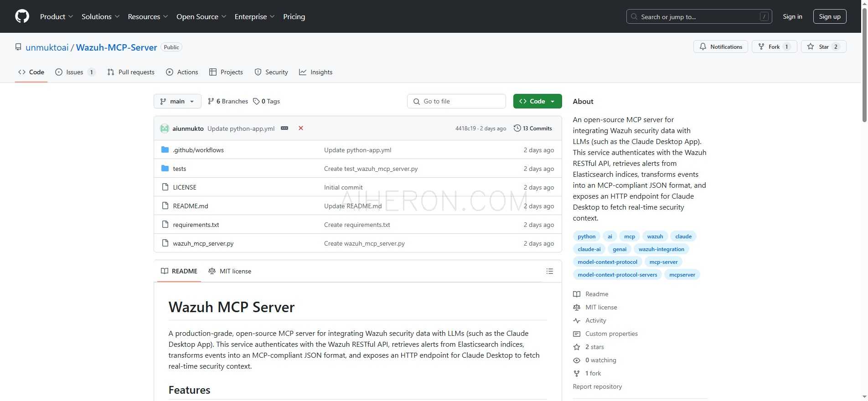Click the Readme book icon in About

click(577, 294)
